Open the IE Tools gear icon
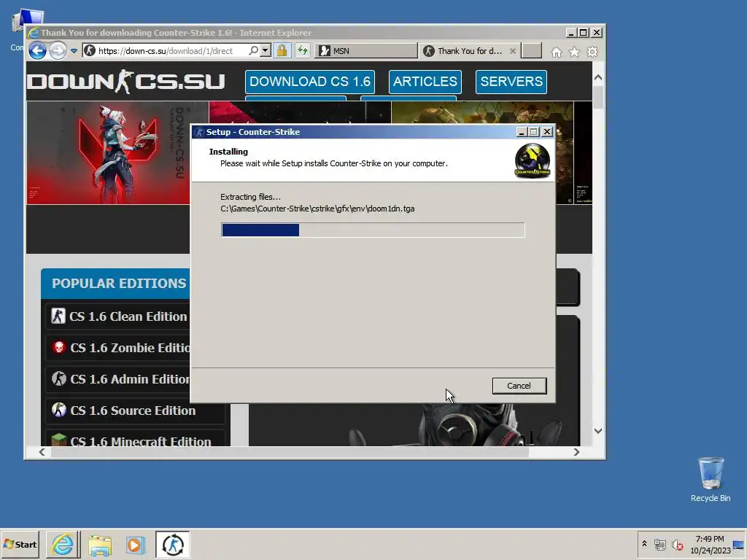The height and width of the screenshot is (560, 747). (592, 52)
